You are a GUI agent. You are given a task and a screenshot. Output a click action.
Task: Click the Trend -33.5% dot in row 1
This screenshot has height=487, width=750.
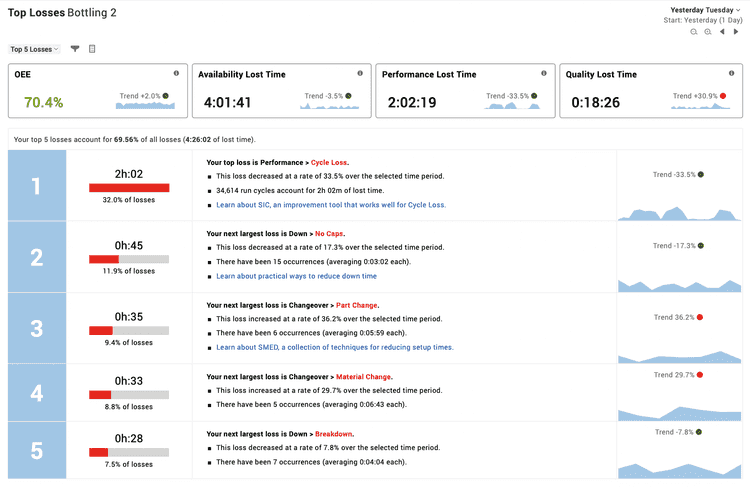701,175
